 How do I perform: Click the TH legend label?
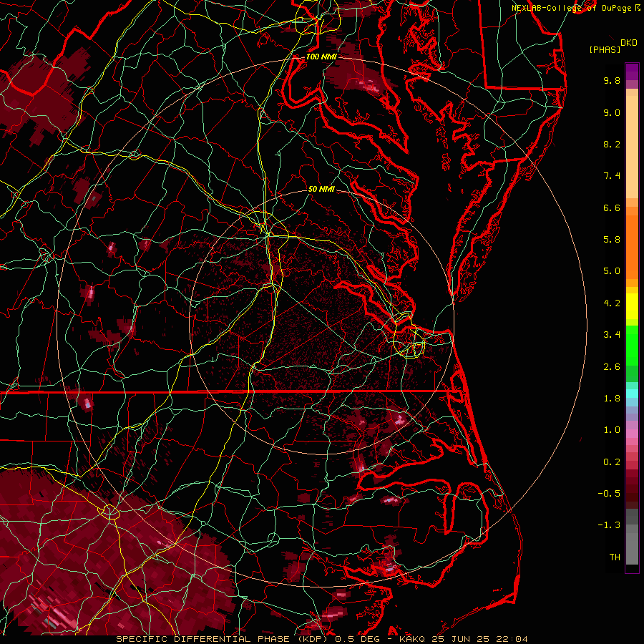click(615, 557)
